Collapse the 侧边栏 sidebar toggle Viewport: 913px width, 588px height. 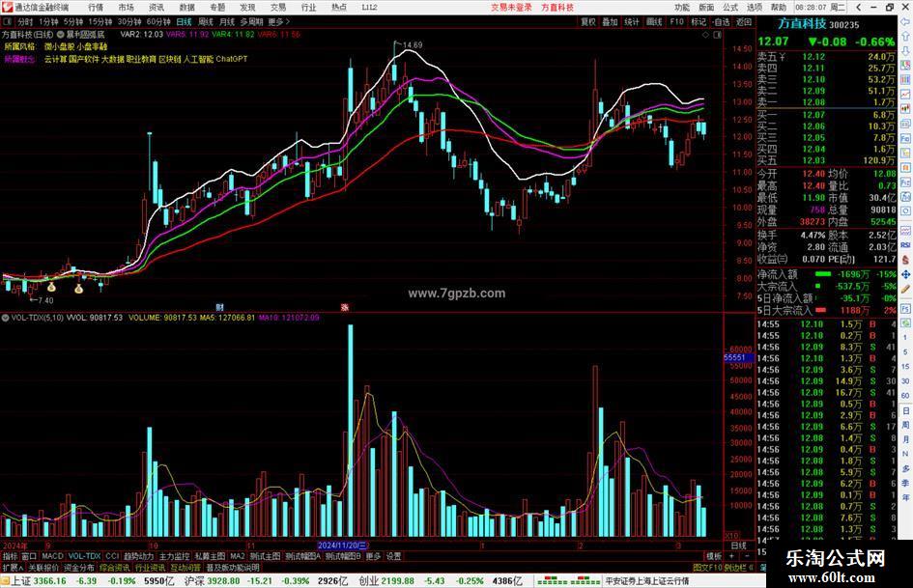click(x=739, y=567)
